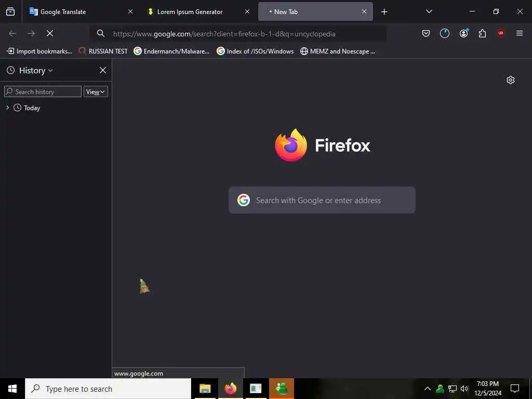Click the URL bar search magnifier icon
The height and width of the screenshot is (399, 532).
(100, 33)
